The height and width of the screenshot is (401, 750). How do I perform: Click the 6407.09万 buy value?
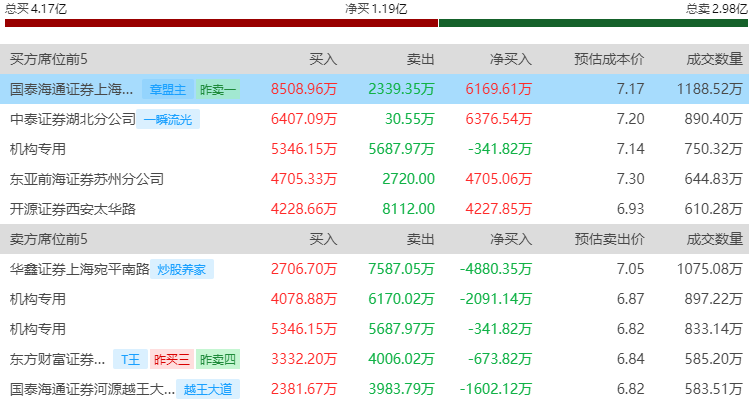[304, 119]
